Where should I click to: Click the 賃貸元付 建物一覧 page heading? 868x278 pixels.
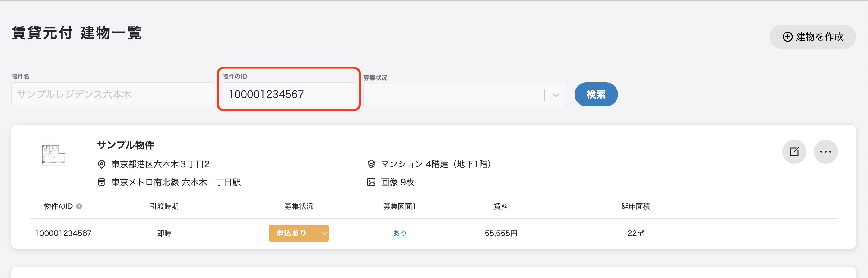click(77, 33)
